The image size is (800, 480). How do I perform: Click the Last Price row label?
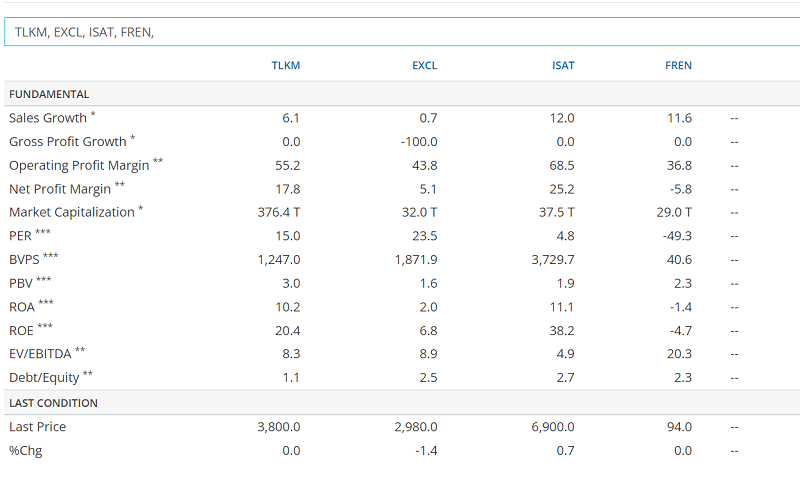[37, 426]
